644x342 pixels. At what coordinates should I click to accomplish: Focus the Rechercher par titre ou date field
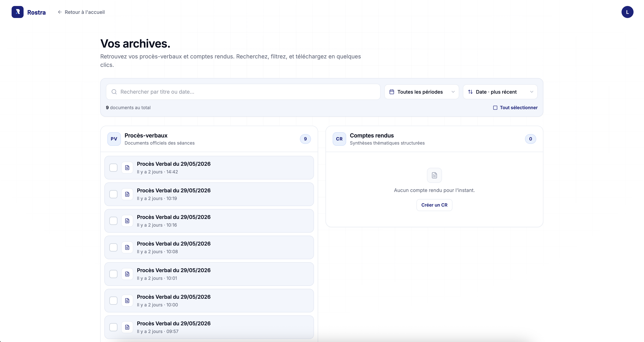coord(243,92)
